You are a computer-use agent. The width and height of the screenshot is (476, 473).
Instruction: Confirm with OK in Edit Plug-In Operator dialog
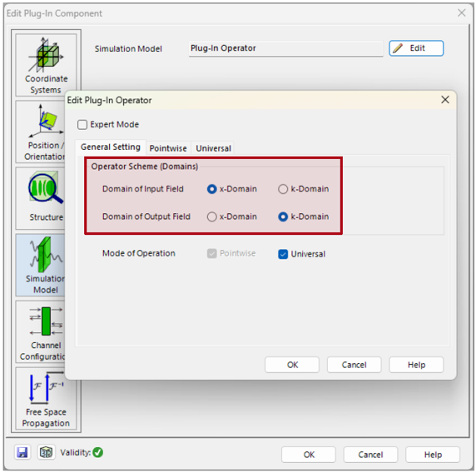pos(292,365)
